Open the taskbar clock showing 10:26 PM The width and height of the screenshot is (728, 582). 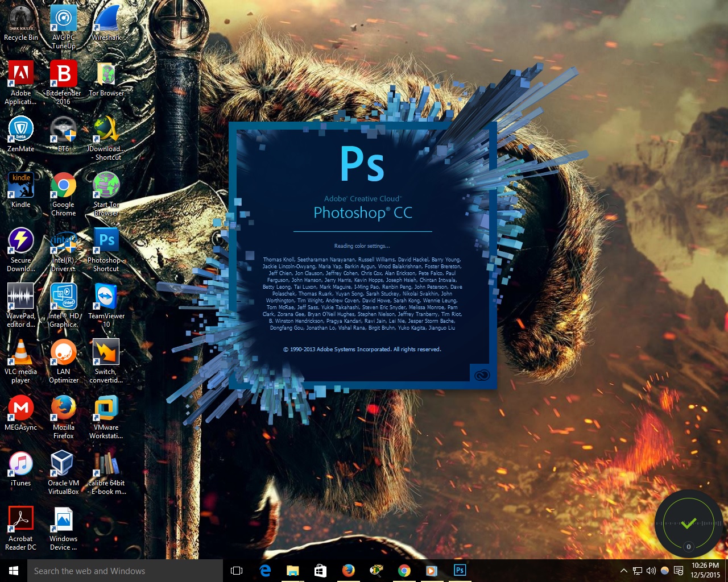click(x=705, y=571)
